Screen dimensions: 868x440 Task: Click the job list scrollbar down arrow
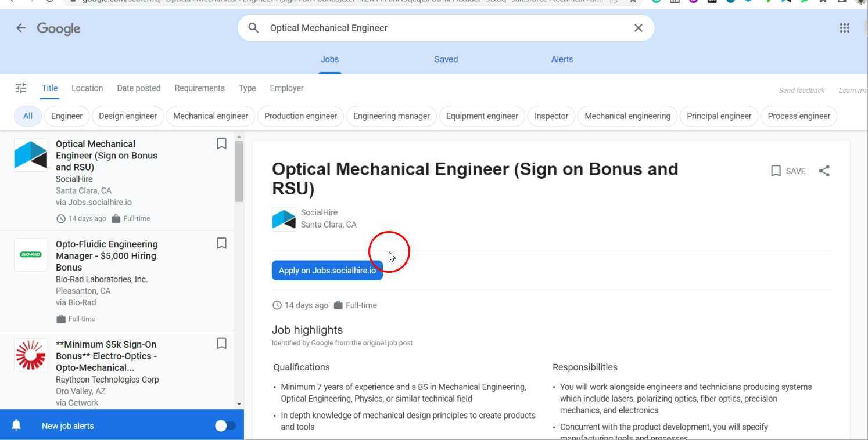pos(239,403)
